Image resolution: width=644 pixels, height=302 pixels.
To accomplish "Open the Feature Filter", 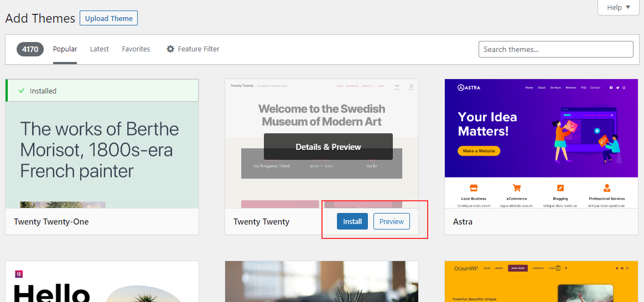I will click(193, 49).
